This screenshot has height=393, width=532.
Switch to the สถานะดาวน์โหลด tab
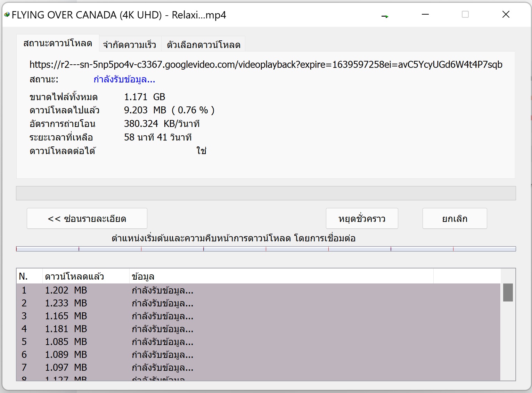coord(58,43)
